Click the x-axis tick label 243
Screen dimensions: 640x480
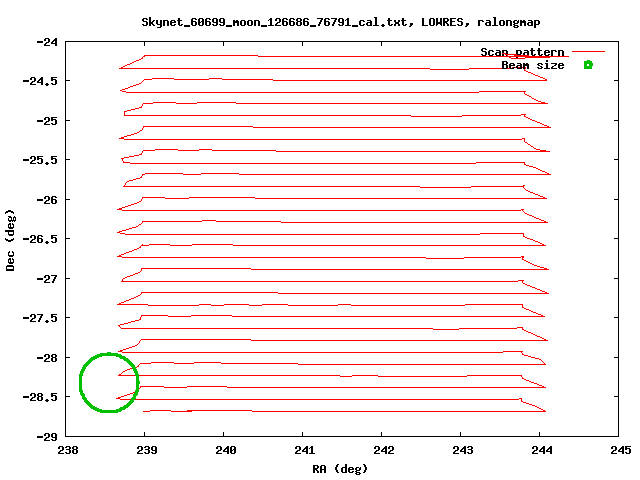pyautogui.click(x=463, y=450)
